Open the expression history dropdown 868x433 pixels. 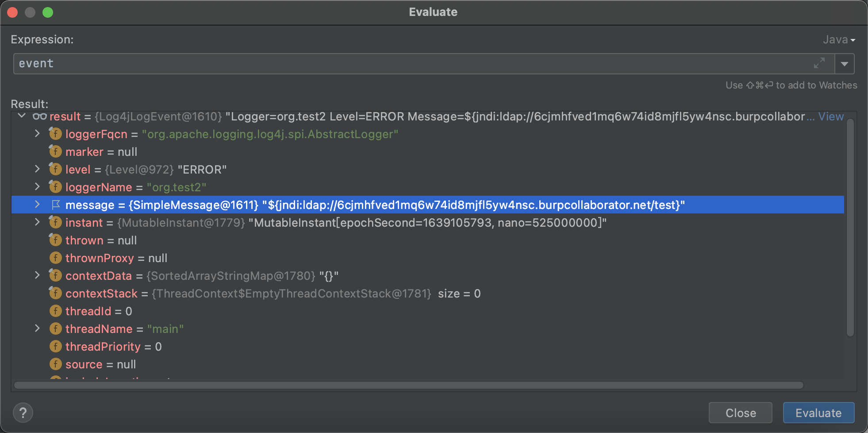(x=845, y=64)
